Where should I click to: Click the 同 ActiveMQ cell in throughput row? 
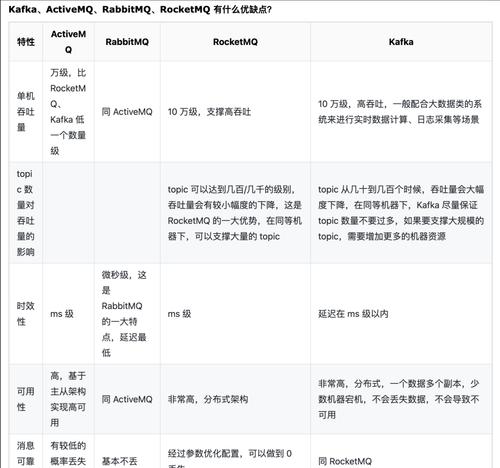(x=127, y=112)
